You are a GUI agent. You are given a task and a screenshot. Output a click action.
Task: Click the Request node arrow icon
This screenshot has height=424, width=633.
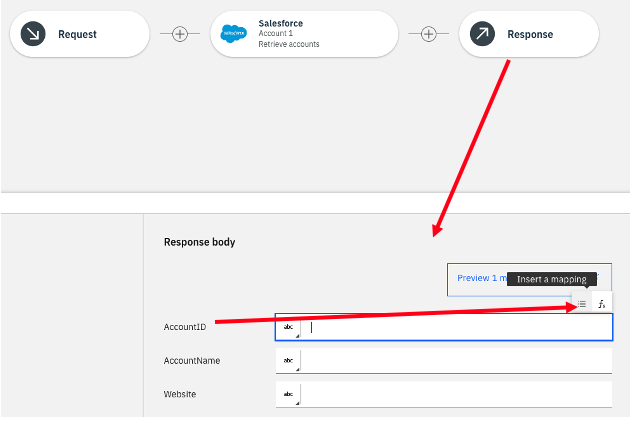[x=33, y=34]
